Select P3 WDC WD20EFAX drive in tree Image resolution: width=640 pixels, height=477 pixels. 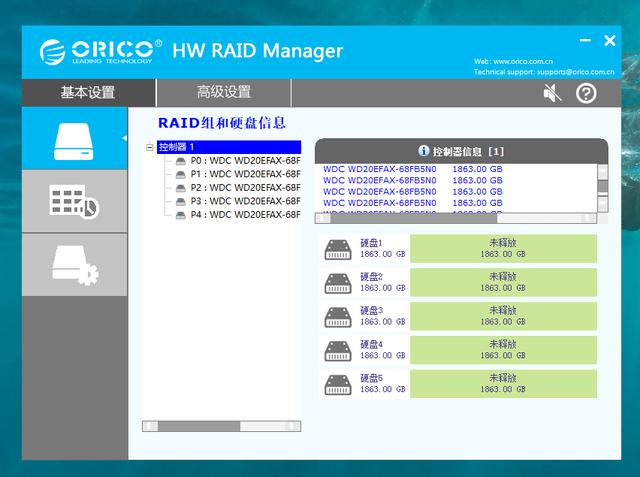(x=245, y=201)
